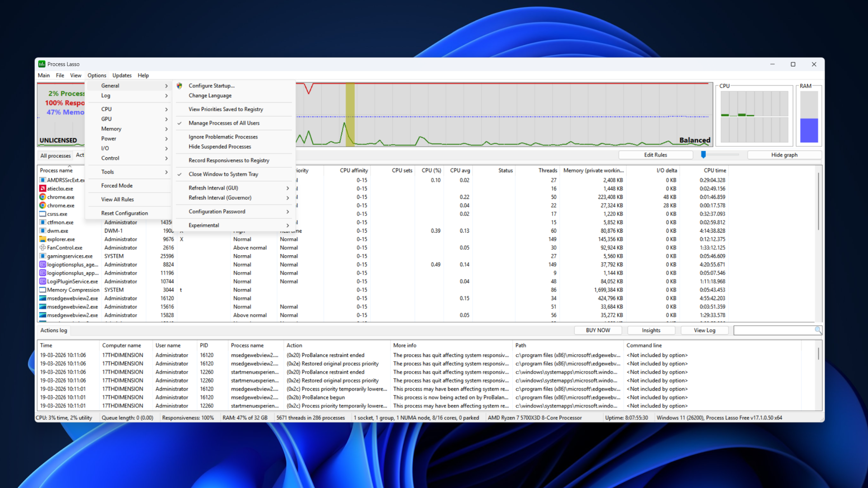Click Chrome icon in the 22-threads row

[x=43, y=205]
